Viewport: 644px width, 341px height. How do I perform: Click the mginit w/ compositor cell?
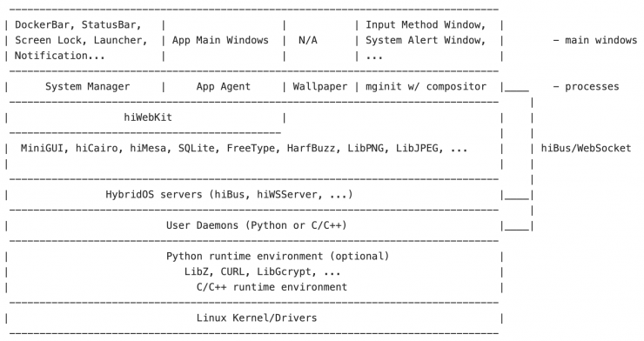(426, 87)
